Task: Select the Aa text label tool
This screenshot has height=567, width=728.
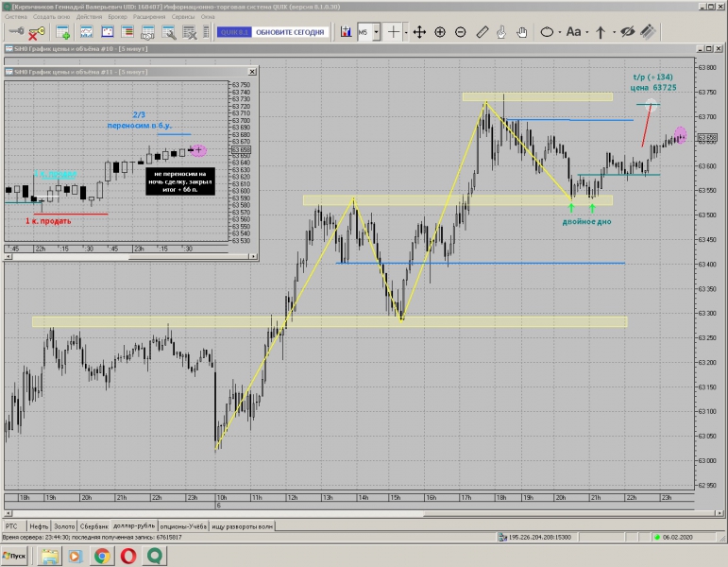Action: [573, 31]
